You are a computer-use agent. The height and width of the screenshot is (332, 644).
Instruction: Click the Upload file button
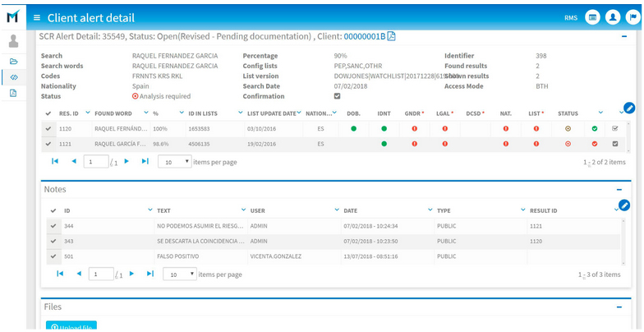click(x=71, y=326)
